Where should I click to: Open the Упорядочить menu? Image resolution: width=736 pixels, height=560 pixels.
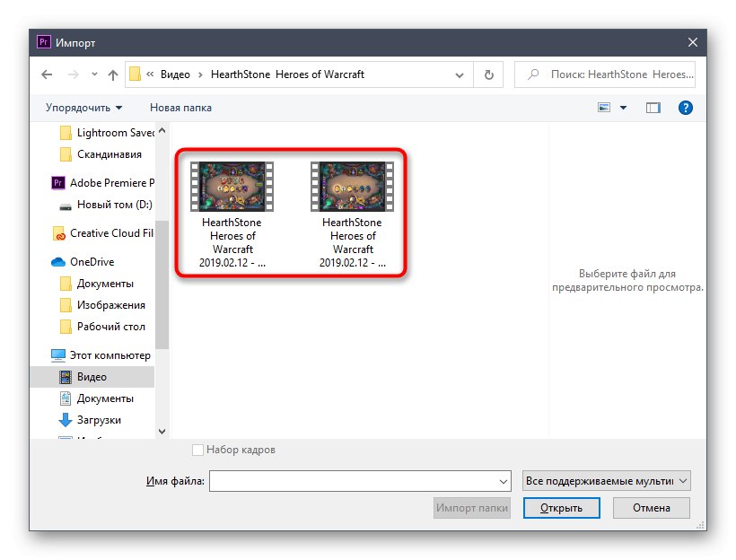(83, 108)
